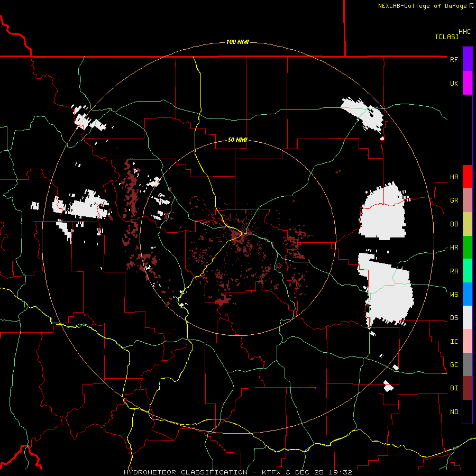Click the BI legend label

click(x=454, y=388)
